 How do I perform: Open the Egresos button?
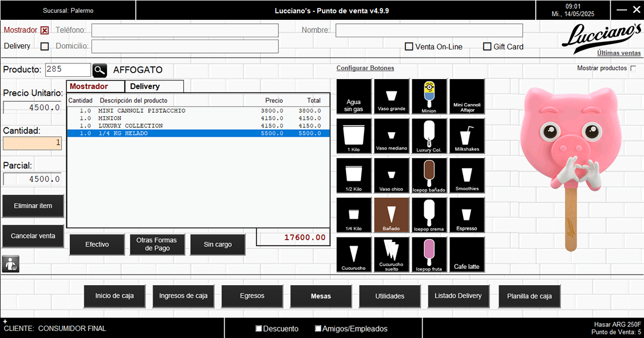252,296
